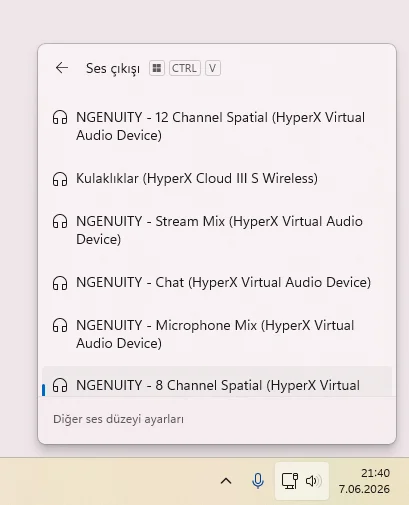Select NGENUITY Stream Mix output device

click(217, 230)
